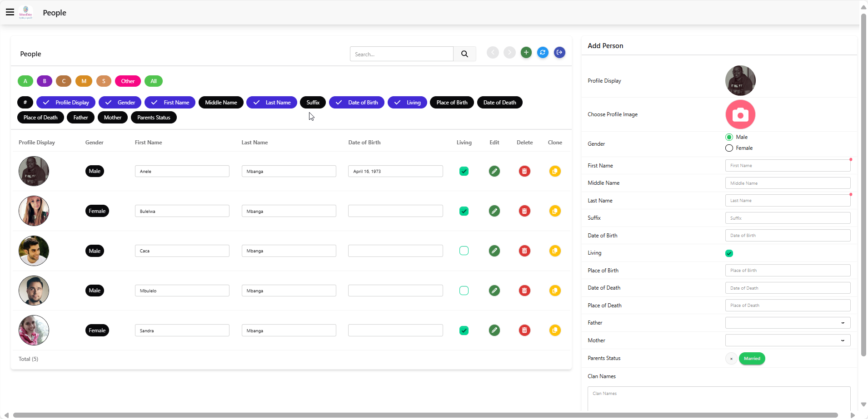
Task: Show the Place of Birth column
Action: click(x=452, y=103)
